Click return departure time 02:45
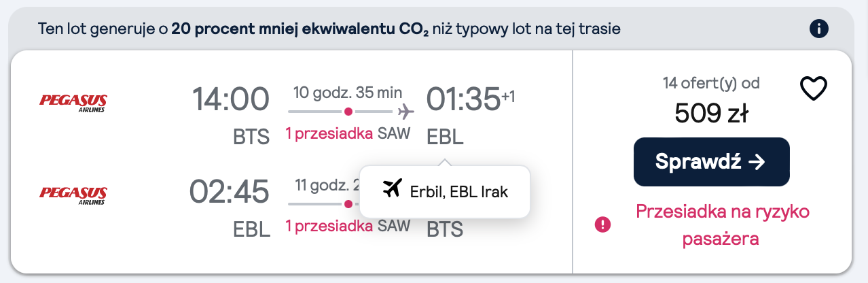868x283 pixels. 230,192
